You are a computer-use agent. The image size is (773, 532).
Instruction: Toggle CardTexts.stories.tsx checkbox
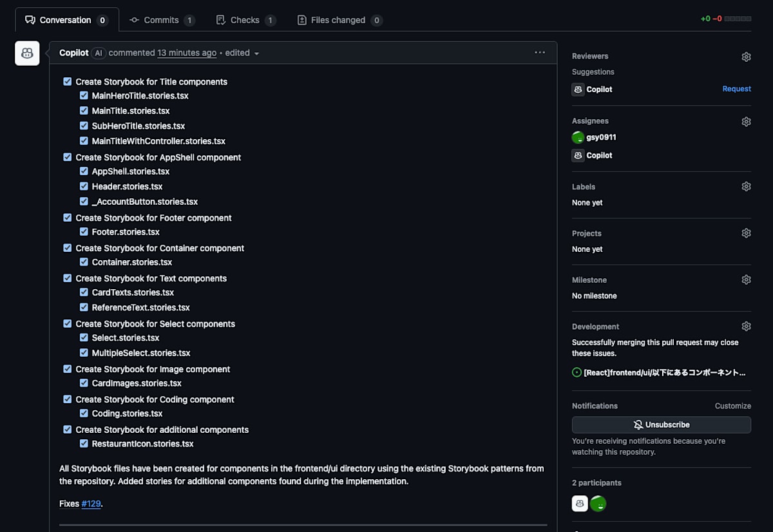pyautogui.click(x=84, y=292)
